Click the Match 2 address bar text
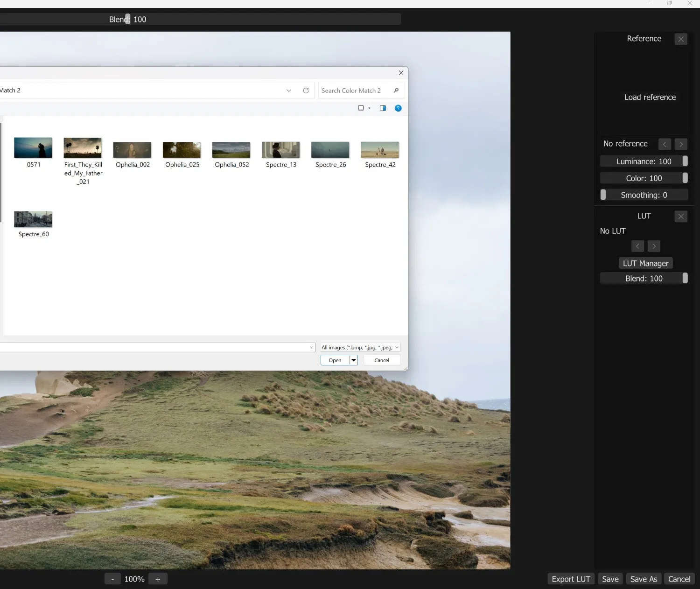This screenshot has width=700, height=589. click(10, 91)
